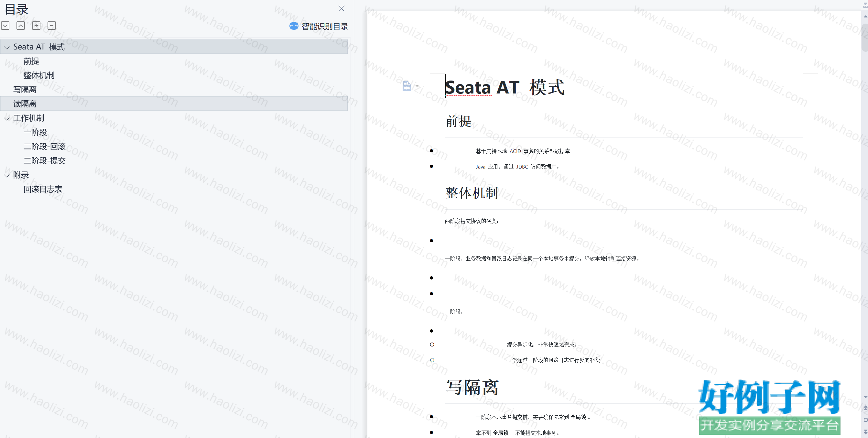Click text 回滚通过一阶段的回滚日志进行反向补偿
Screen dimensions: 868x438
point(556,360)
